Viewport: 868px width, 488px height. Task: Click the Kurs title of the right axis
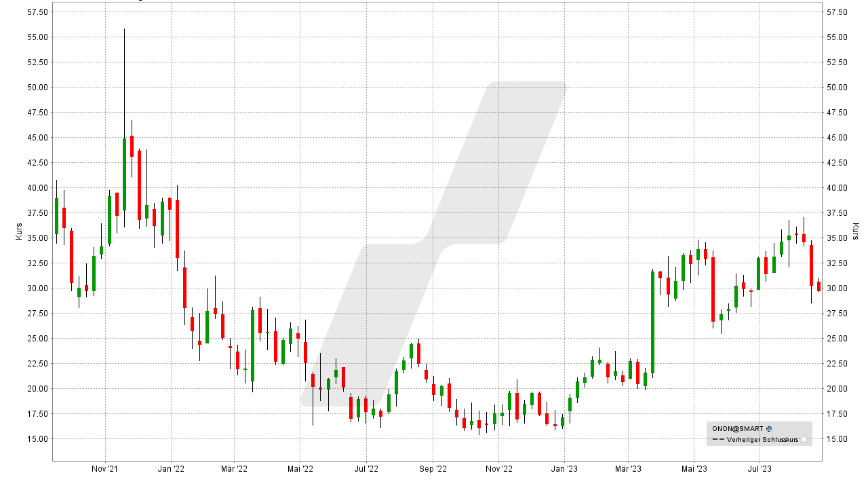(856, 231)
